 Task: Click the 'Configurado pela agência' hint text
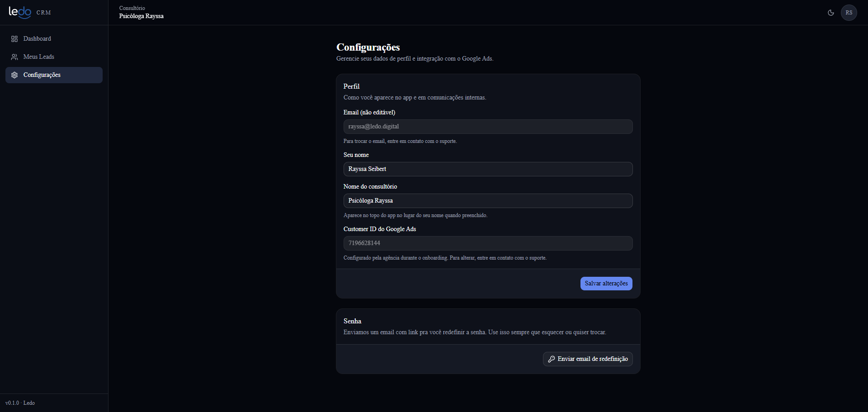pyautogui.click(x=445, y=258)
